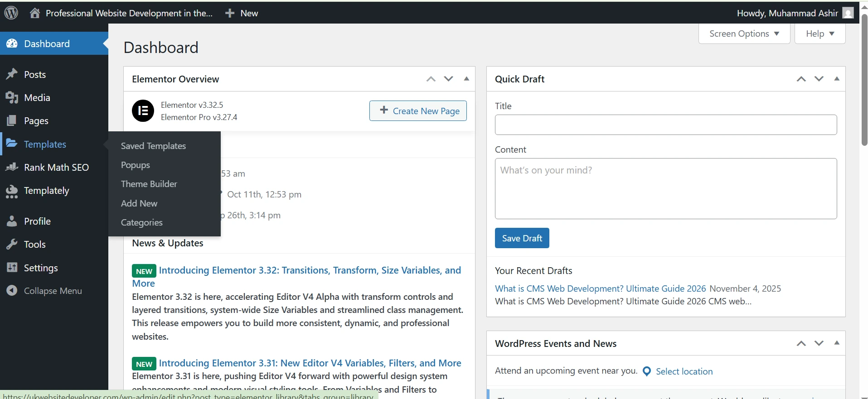Click the user avatar in admin bar
Screen dimensions: 868x399
click(848, 13)
